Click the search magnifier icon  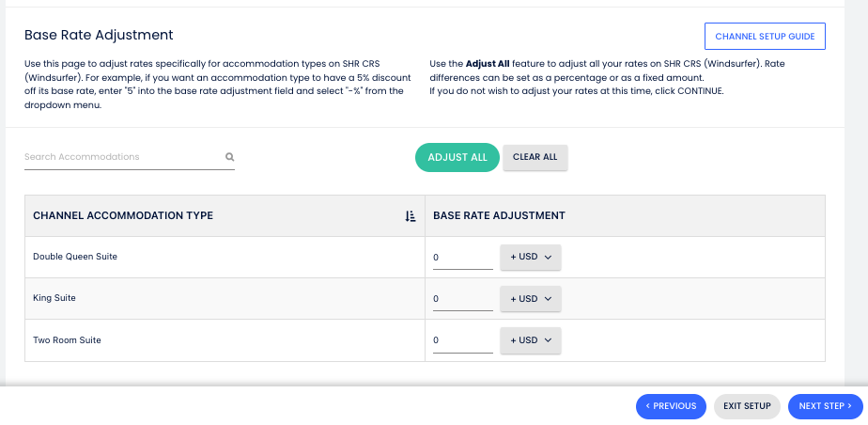pyautogui.click(x=229, y=157)
